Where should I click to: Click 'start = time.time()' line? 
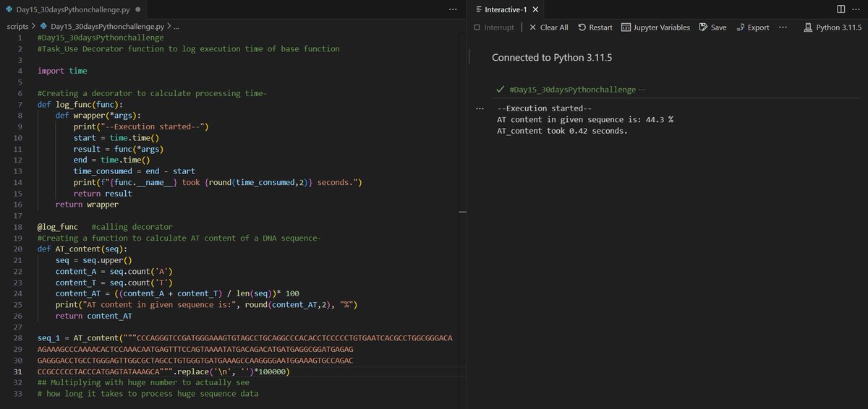116,138
